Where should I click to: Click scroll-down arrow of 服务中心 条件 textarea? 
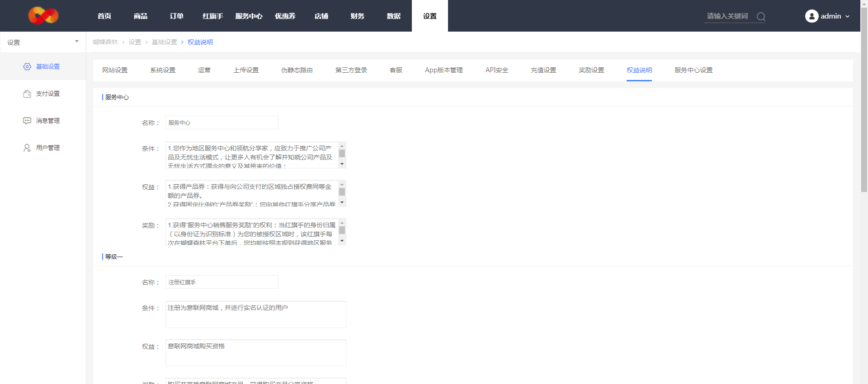tap(342, 164)
